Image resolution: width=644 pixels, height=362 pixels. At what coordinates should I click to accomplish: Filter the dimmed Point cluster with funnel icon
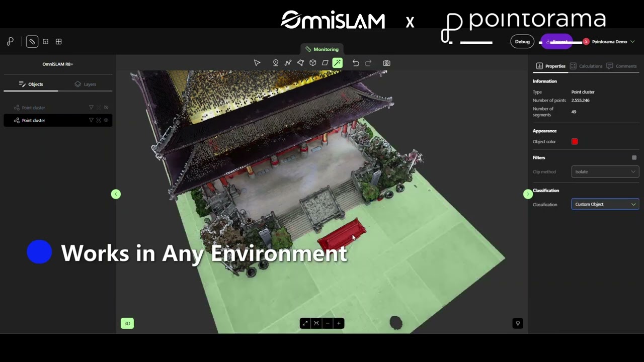click(x=91, y=108)
